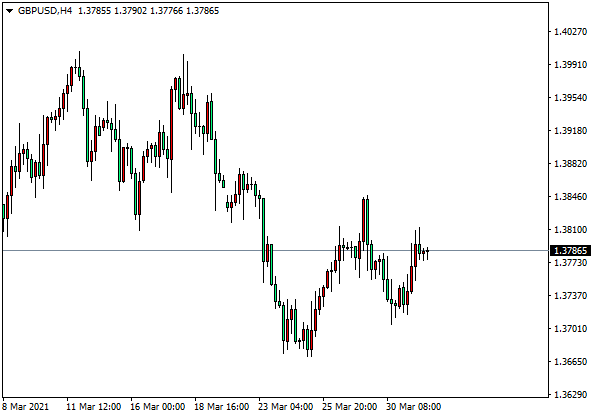Select the 1.40270 price axis label

coord(570,31)
